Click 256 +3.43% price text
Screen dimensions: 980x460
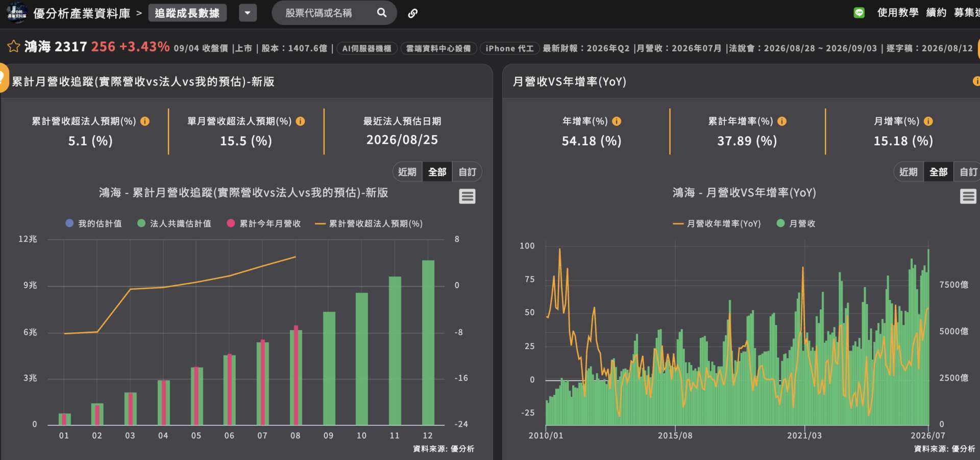click(130, 47)
